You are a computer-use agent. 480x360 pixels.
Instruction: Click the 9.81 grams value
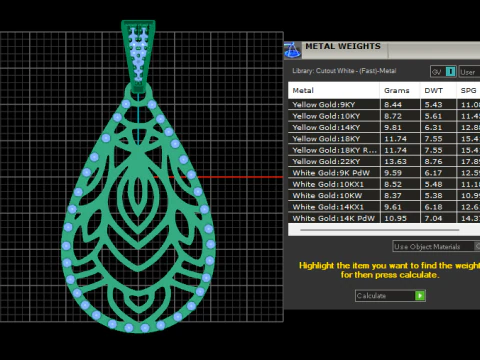point(393,127)
